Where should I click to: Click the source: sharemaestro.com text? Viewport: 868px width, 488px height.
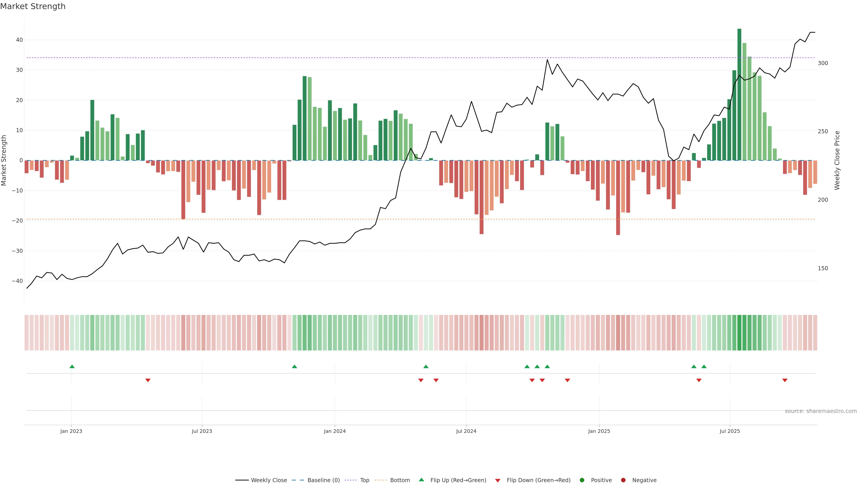click(x=821, y=411)
